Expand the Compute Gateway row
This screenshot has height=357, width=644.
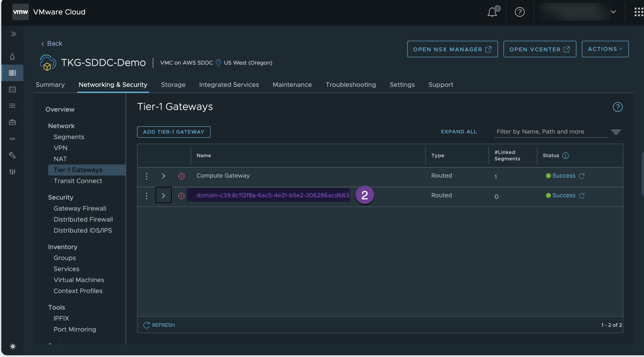pos(163,176)
